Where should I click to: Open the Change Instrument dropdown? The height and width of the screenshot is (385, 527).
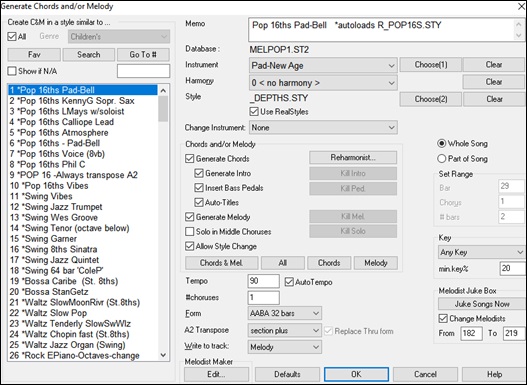click(323, 128)
